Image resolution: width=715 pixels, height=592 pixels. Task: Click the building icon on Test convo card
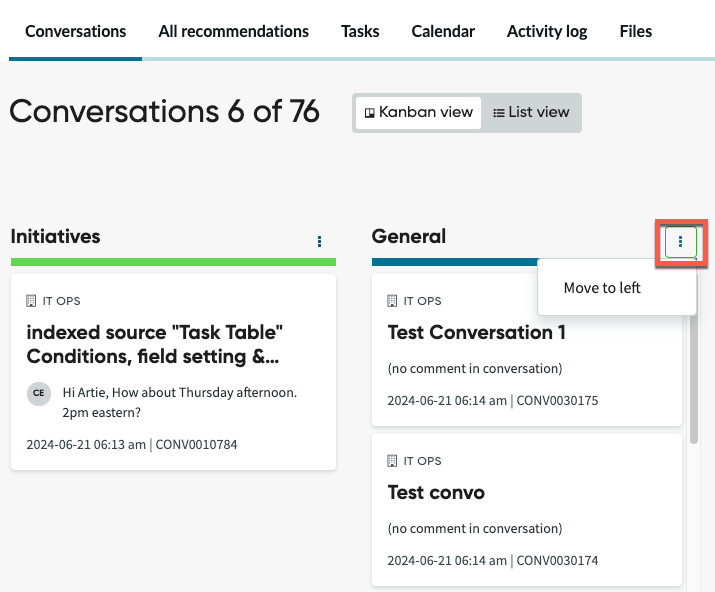pos(392,461)
